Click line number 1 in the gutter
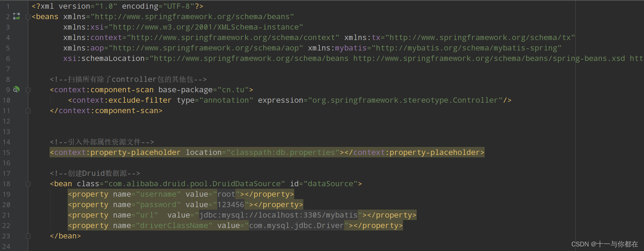The image size is (644, 251). 8,6
